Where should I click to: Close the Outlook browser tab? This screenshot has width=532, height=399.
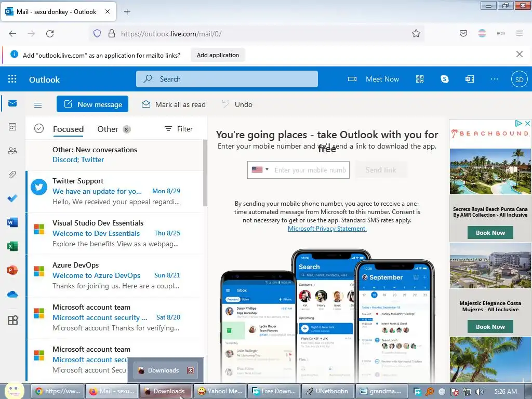[107, 11]
